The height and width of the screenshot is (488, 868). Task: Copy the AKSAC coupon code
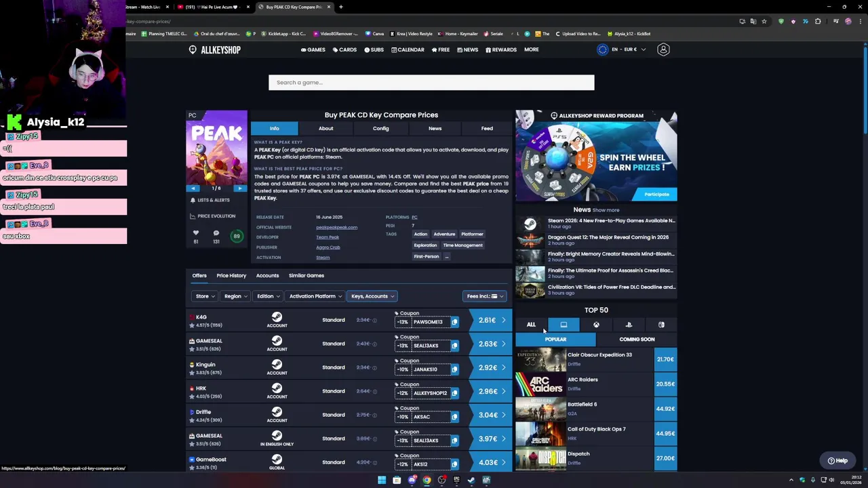454,417
